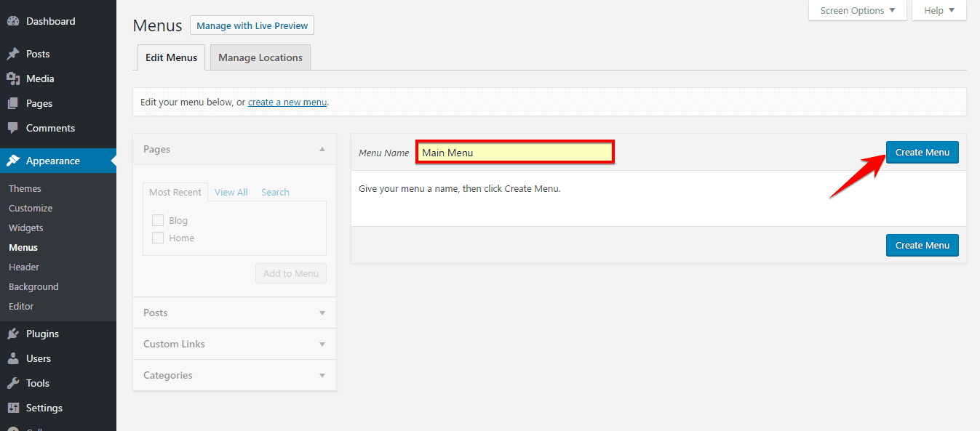Switch to the Manage Locations tab
Image resolution: width=980 pixels, height=431 pixels.
[x=260, y=57]
